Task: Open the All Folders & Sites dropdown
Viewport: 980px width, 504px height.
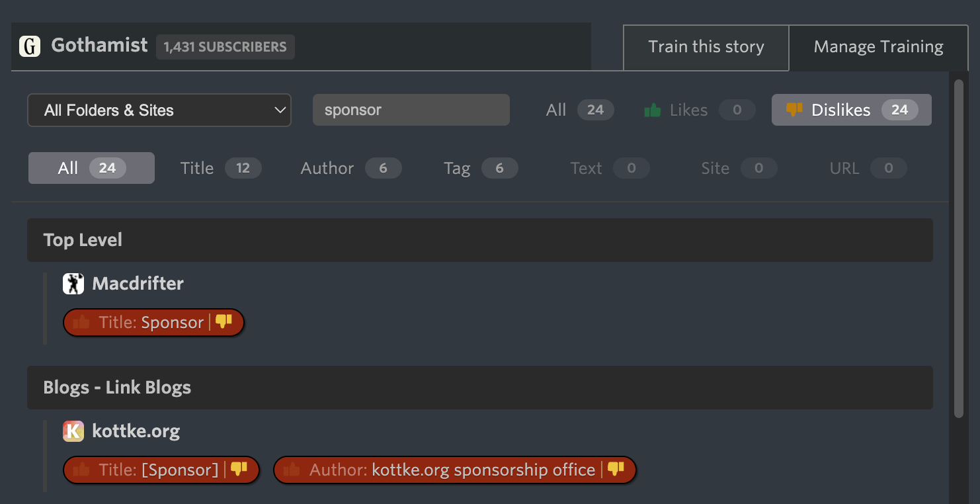Action: tap(159, 110)
